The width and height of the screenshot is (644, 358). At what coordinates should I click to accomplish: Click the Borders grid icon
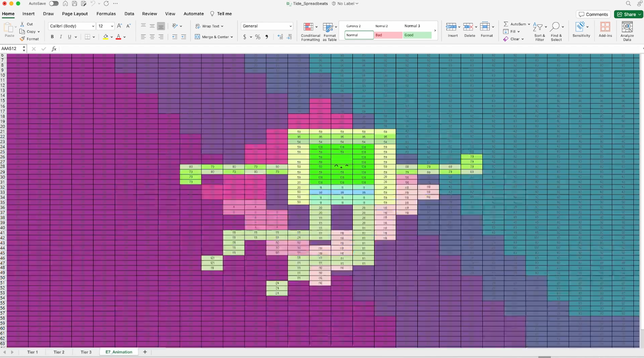[88, 37]
